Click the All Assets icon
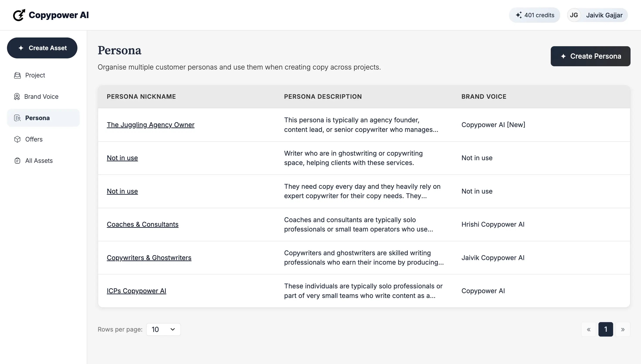Viewport: 641px width, 364px height. click(17, 160)
